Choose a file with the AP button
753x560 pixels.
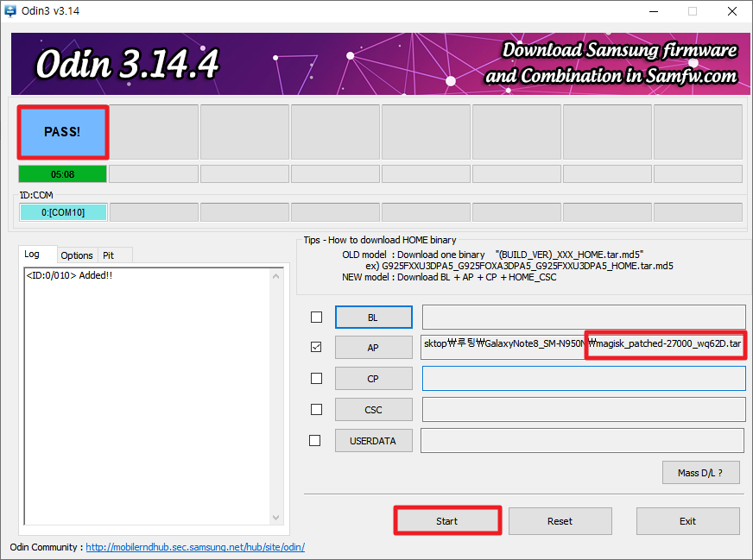[x=374, y=348]
